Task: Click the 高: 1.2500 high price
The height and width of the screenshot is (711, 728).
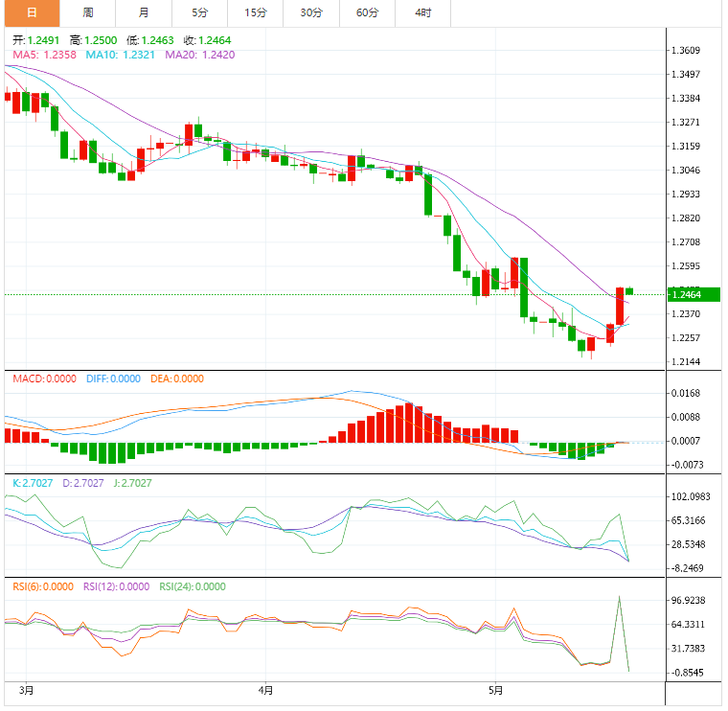Action: pos(93,40)
